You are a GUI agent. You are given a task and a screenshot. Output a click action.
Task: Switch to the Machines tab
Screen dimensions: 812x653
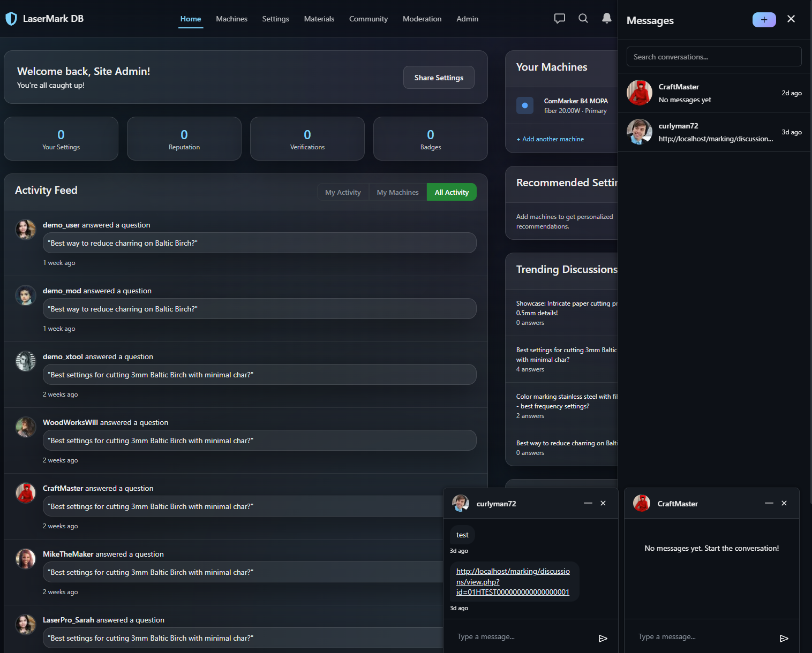(x=231, y=19)
